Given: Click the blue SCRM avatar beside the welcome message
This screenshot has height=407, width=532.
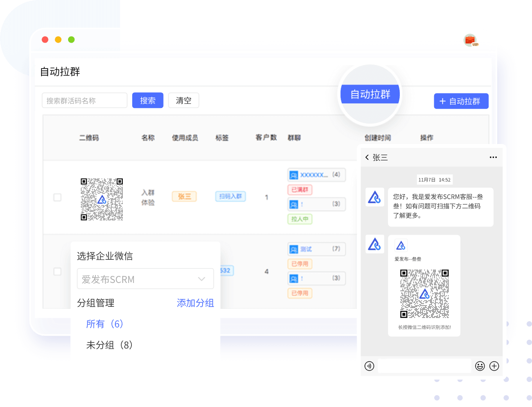Looking at the screenshot, I should [x=375, y=198].
